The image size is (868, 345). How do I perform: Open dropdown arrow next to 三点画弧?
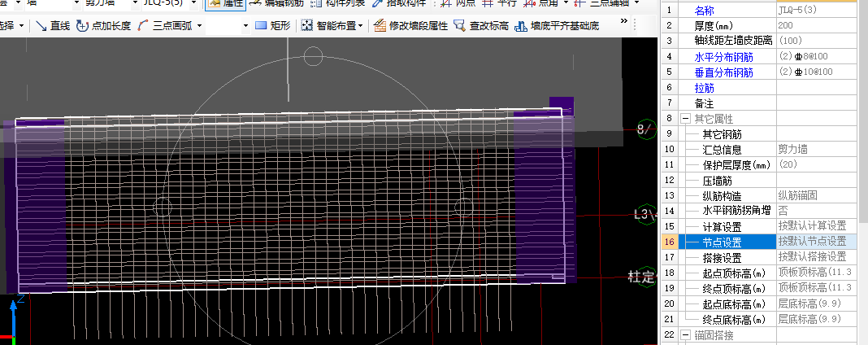click(199, 25)
